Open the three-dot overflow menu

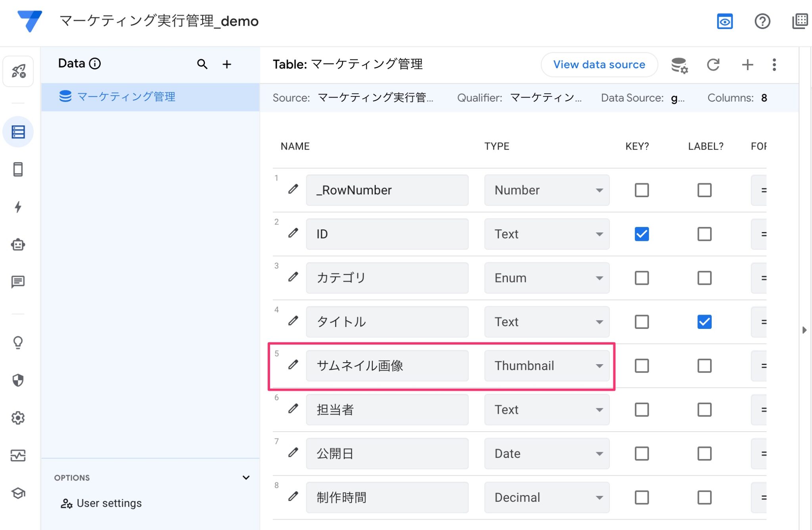(x=774, y=65)
